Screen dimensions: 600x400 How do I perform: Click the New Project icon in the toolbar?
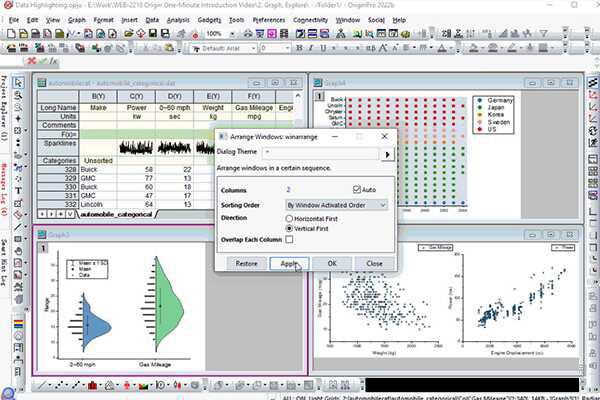point(9,33)
